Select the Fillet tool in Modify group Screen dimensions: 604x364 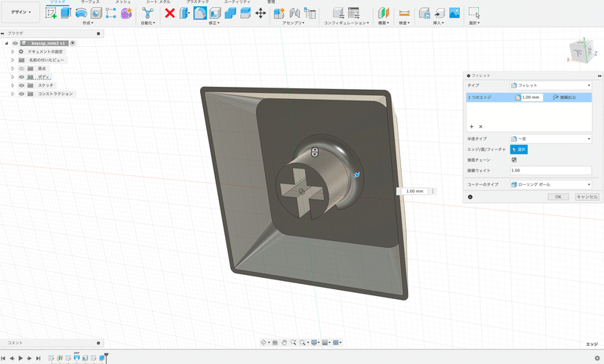(200, 13)
